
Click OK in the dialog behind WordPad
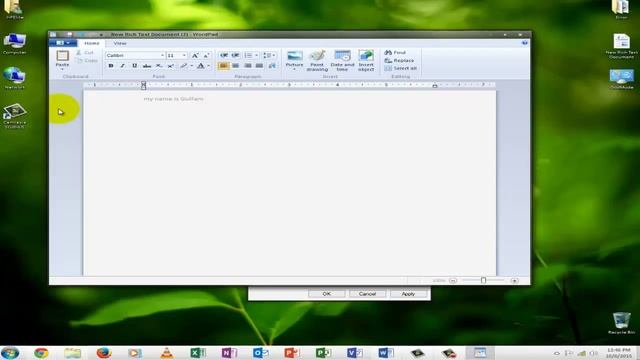point(327,293)
